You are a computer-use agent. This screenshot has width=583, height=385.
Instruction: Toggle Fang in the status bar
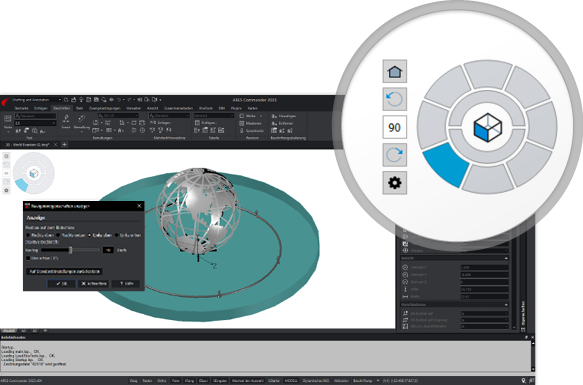point(133,381)
